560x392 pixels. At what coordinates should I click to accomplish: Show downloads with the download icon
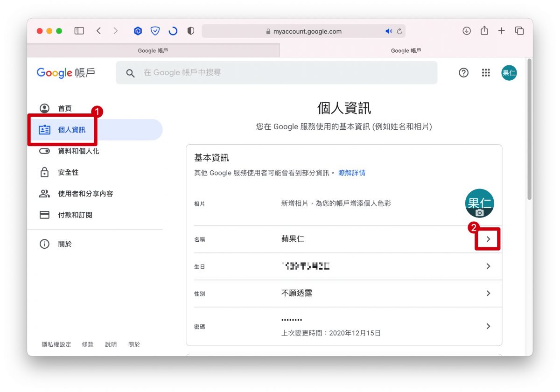click(467, 31)
